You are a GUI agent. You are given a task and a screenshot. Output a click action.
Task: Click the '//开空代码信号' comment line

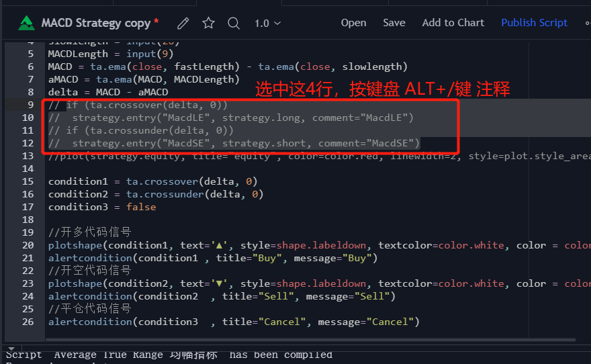point(90,271)
